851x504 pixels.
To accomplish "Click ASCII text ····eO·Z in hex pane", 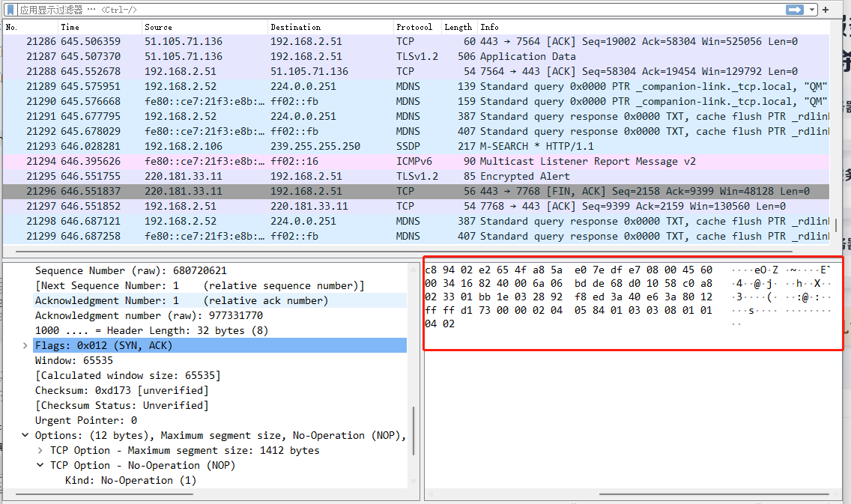I will coord(755,270).
